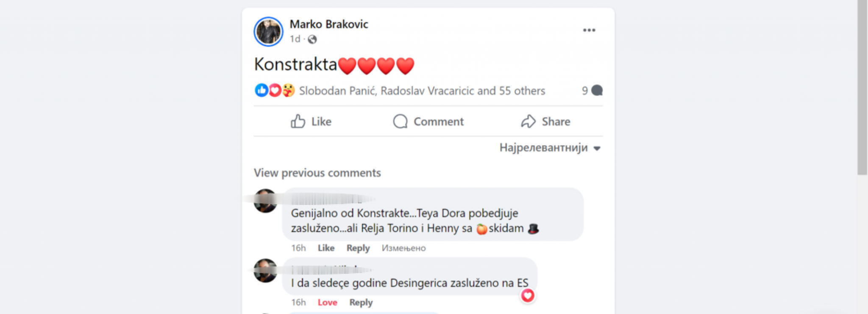Click the care hug reaction icon

(x=288, y=90)
